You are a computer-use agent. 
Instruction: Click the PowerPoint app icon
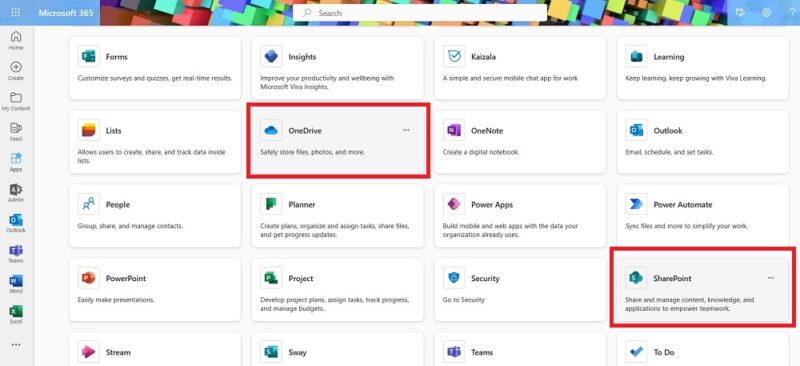88,278
